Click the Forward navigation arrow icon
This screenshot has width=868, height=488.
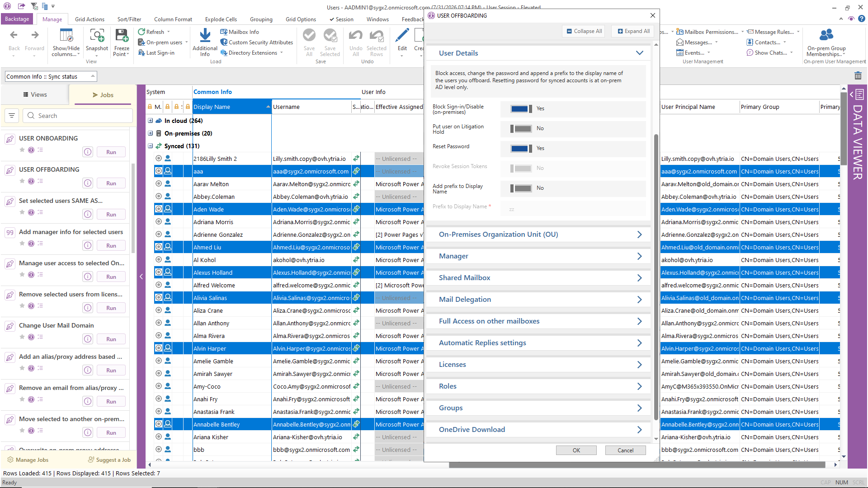[x=35, y=35]
